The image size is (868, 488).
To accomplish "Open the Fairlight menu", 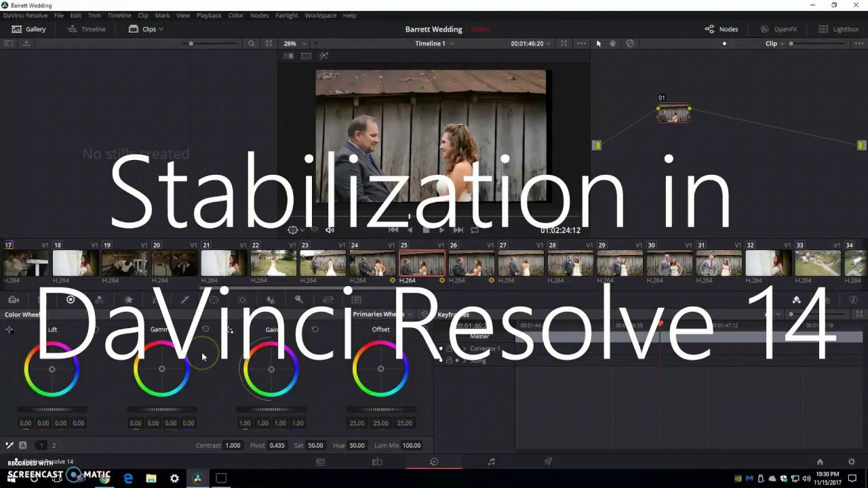I will [287, 15].
